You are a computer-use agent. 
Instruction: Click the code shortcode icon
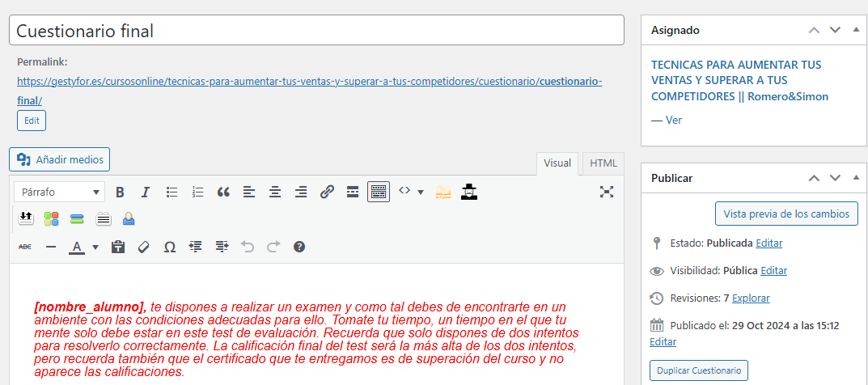click(x=404, y=191)
